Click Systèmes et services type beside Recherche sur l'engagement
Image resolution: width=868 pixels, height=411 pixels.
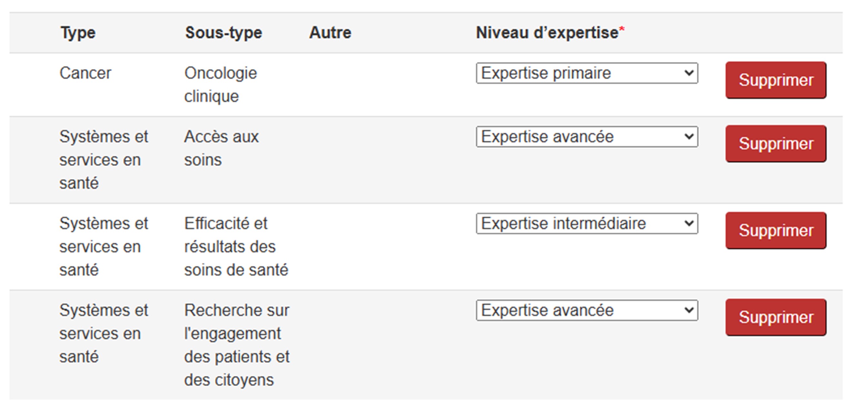(104, 334)
